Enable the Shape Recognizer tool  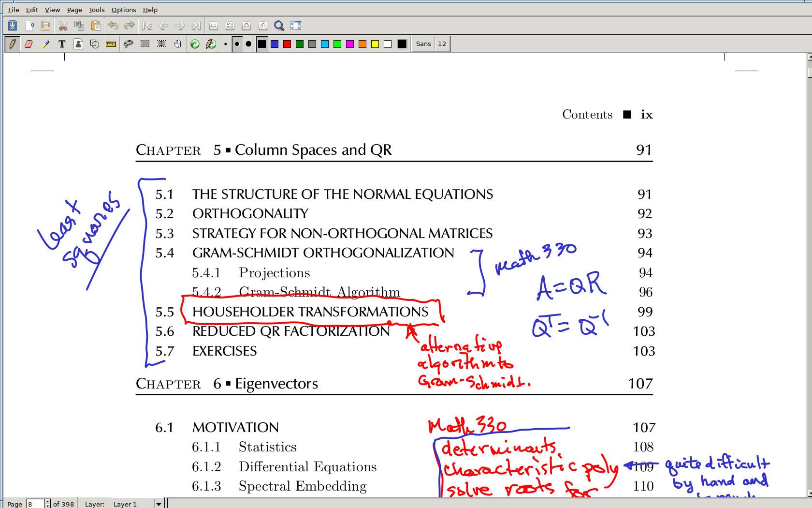95,44
